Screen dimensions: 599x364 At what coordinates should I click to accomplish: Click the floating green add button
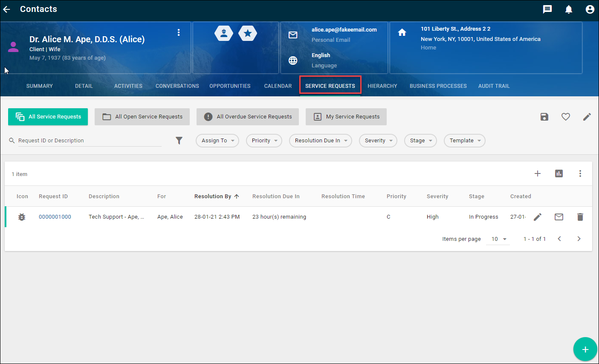click(x=585, y=350)
